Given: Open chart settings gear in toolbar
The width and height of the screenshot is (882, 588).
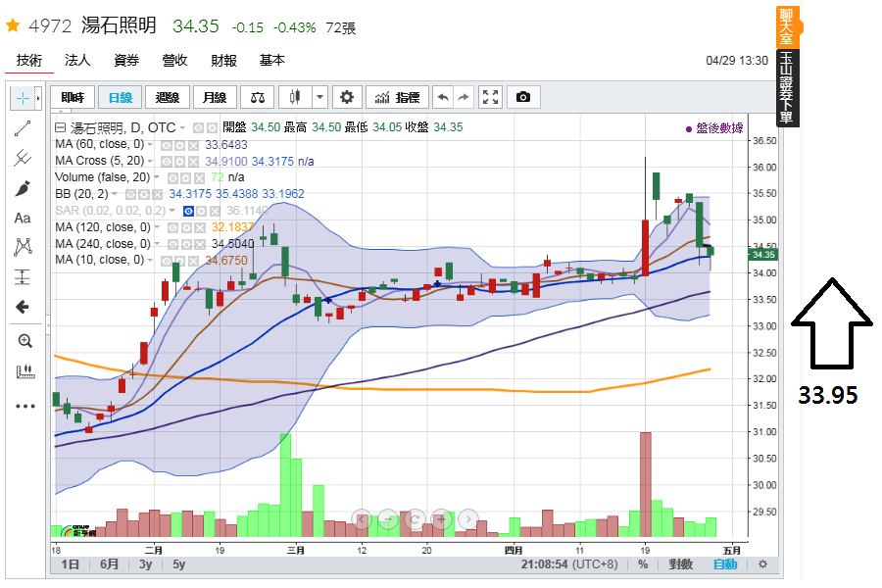Looking at the screenshot, I should coord(347,97).
